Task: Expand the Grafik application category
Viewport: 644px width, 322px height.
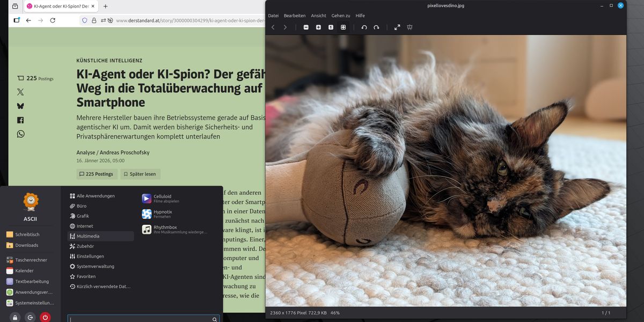Action: tap(83, 216)
